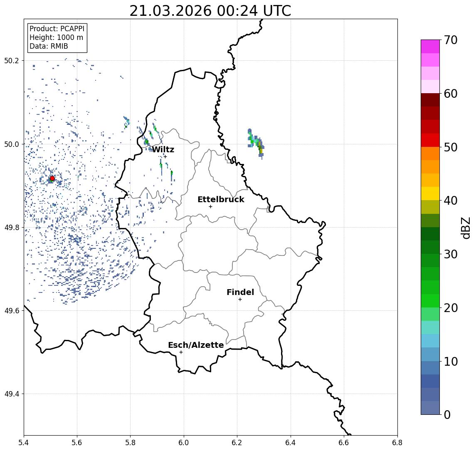Click the colorbar tick label 50

(450, 147)
